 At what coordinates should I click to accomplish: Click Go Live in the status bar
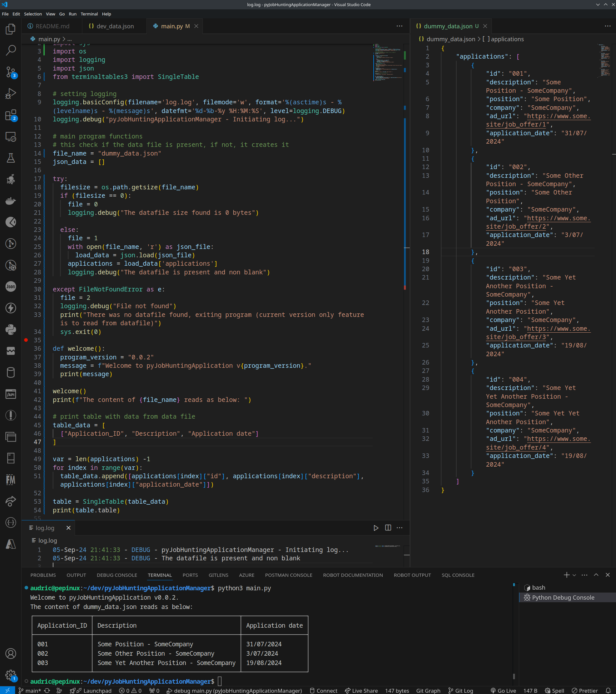503,690
